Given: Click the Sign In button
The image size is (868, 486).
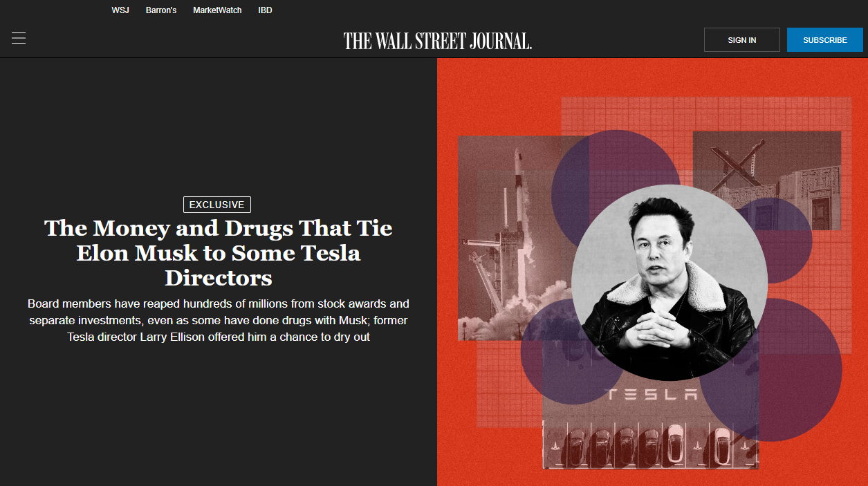Looking at the screenshot, I should coord(741,40).
